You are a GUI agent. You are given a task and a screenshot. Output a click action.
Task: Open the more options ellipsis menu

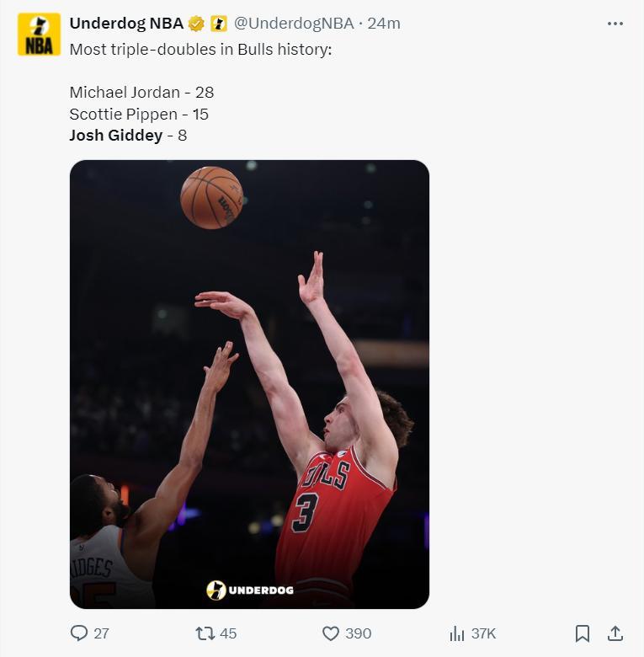[615, 24]
